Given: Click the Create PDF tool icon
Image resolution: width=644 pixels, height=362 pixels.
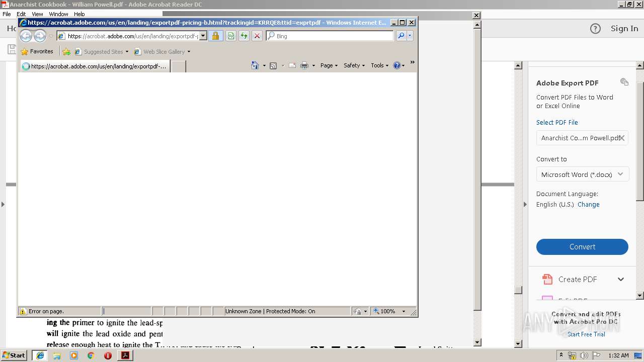Looking at the screenshot, I should coord(547,279).
